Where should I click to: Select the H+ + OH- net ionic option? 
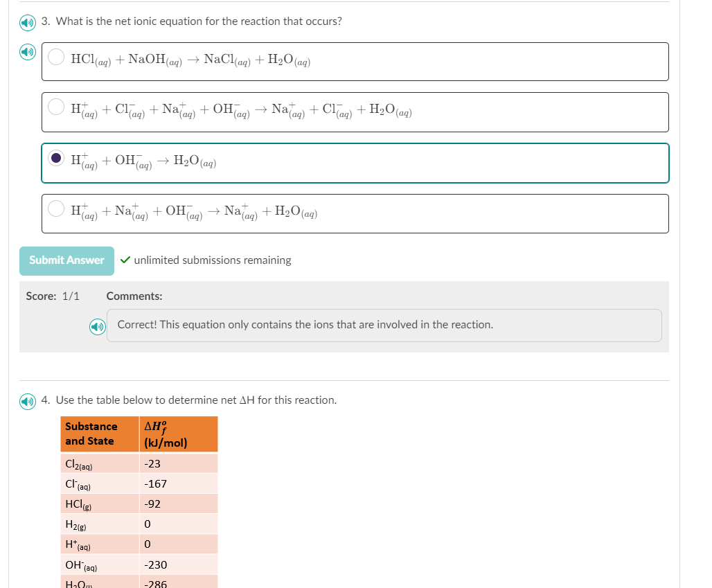(55, 158)
